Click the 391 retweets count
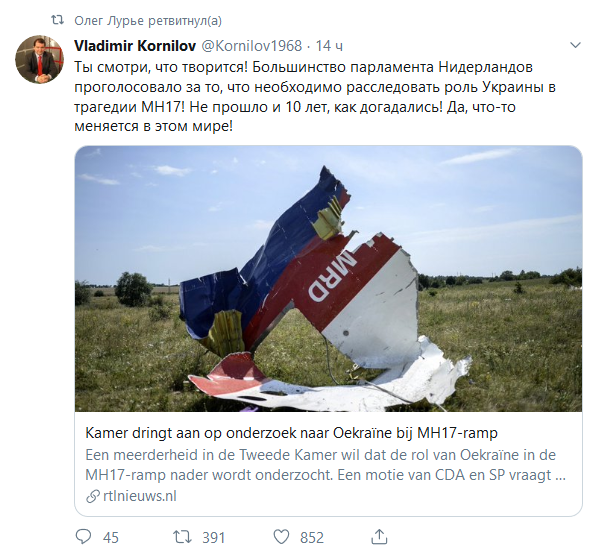598x556 pixels. tap(214, 537)
